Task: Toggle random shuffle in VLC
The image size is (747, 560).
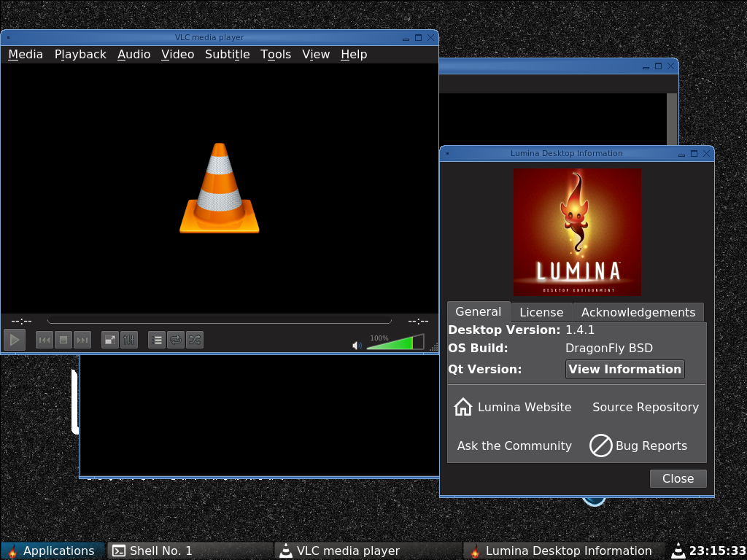Action: (x=195, y=340)
